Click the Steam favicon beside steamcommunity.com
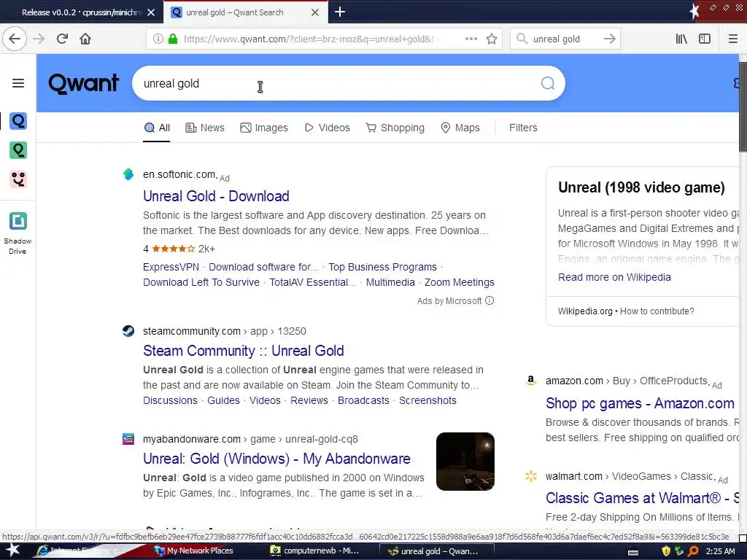Screen dimensions: 747x560 point(128,331)
